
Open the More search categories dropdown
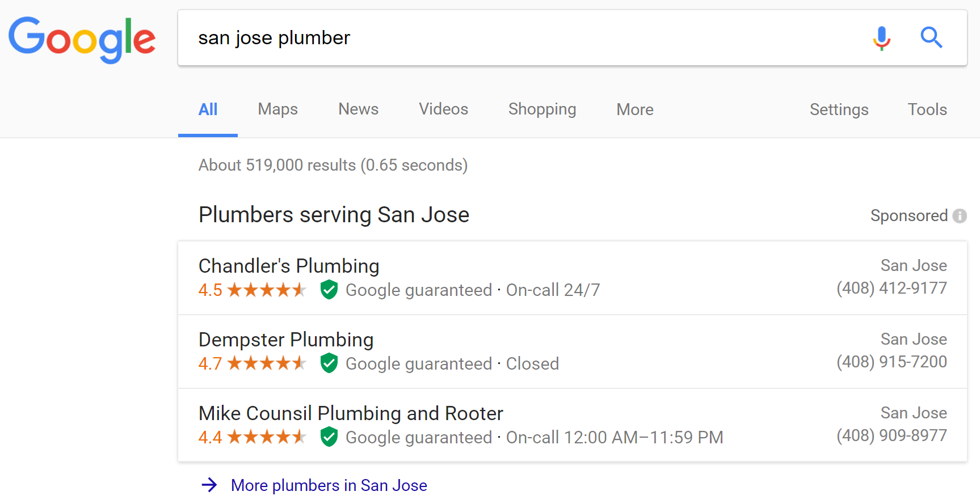(634, 109)
